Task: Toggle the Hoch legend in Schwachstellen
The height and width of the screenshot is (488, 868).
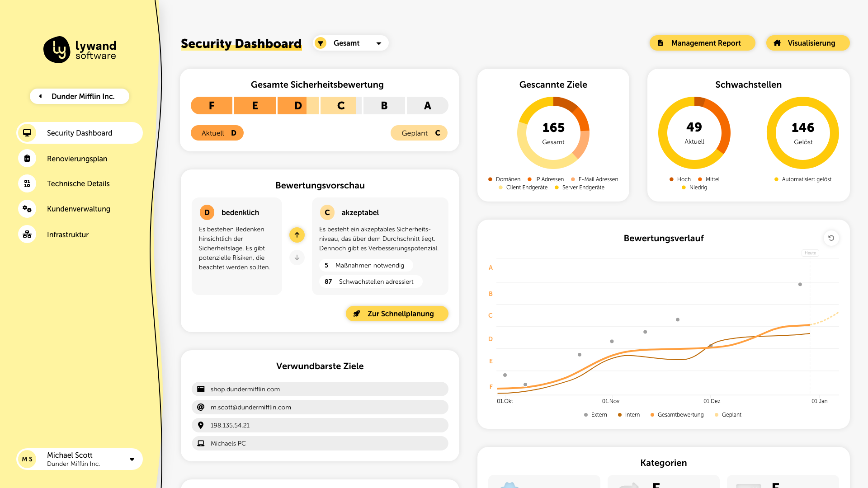Action: [680, 179]
